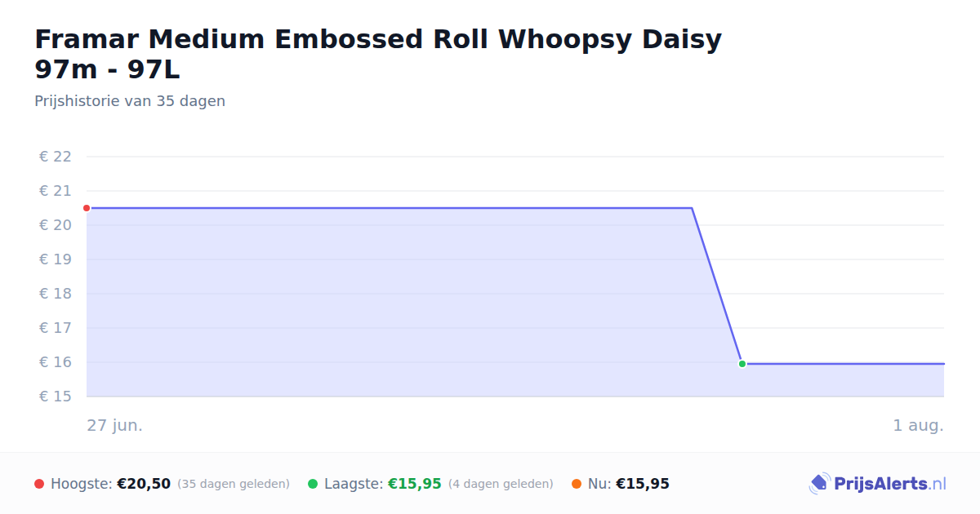Click the PrijsAlerts price tag logo icon

820,484
